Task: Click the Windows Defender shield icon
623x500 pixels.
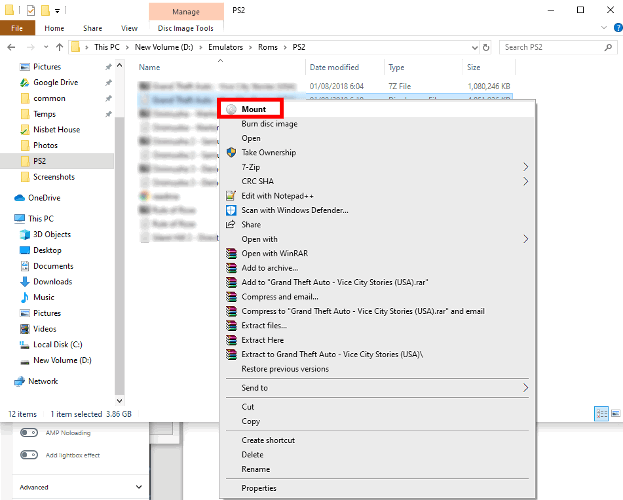Action: (x=231, y=210)
